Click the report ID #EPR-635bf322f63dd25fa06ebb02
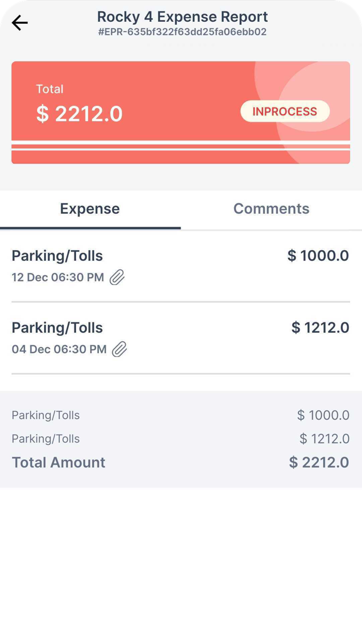 [182, 32]
